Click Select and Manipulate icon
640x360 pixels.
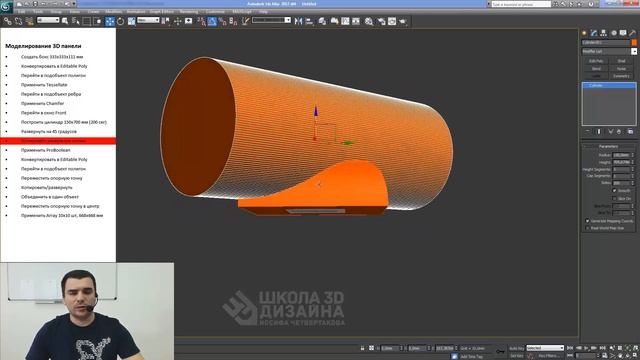pyautogui.click(x=178, y=21)
